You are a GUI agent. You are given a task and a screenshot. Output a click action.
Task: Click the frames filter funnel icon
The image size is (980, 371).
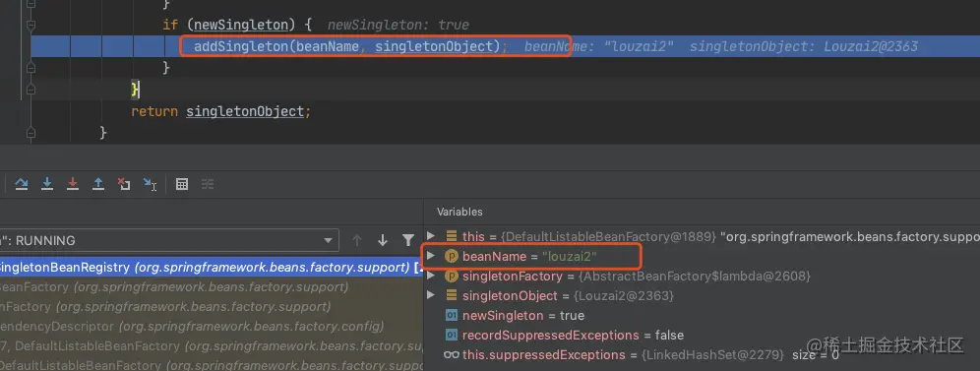pyautogui.click(x=408, y=240)
